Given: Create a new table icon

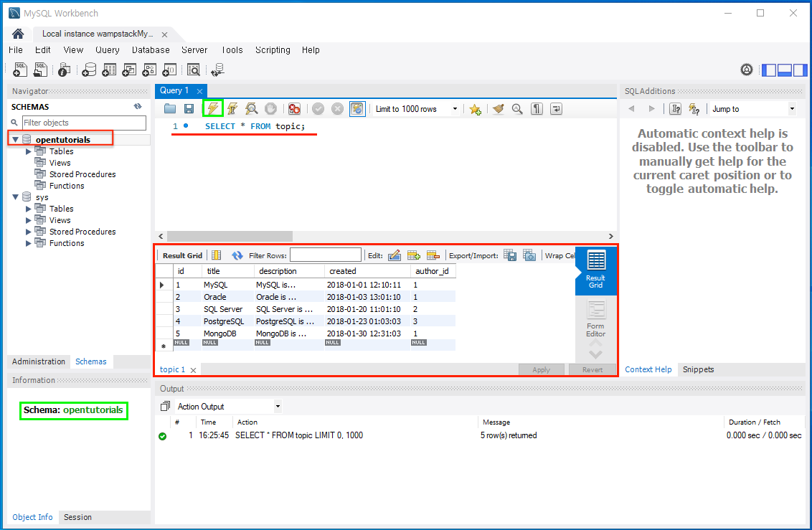Looking at the screenshot, I should (109, 70).
